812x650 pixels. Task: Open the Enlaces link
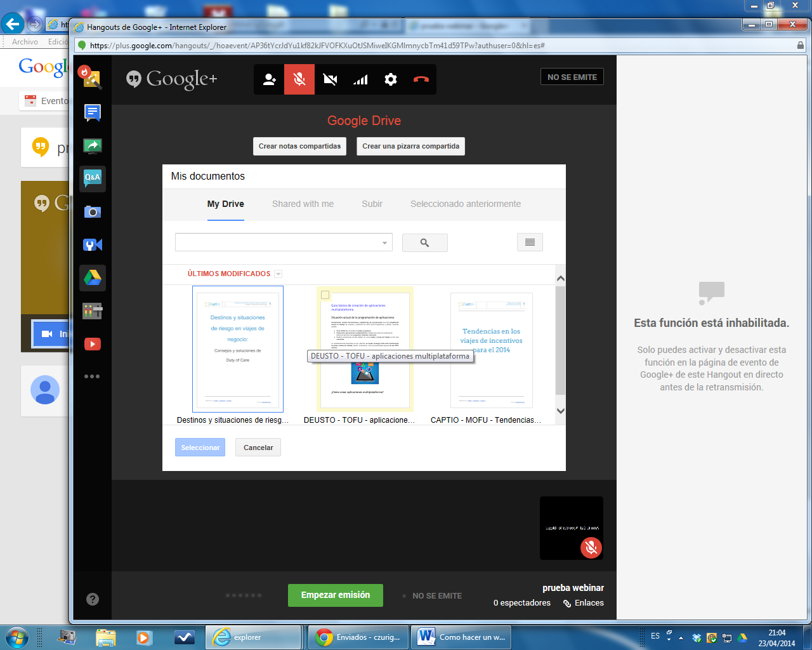click(584, 603)
